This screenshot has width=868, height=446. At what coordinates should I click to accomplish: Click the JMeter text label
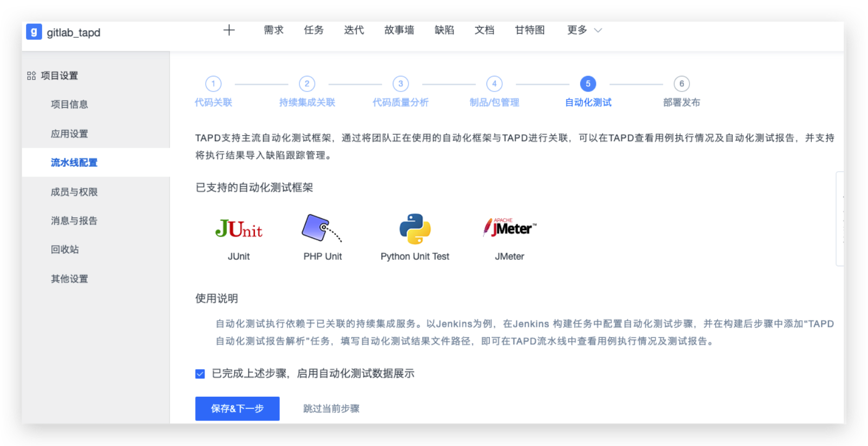click(510, 257)
